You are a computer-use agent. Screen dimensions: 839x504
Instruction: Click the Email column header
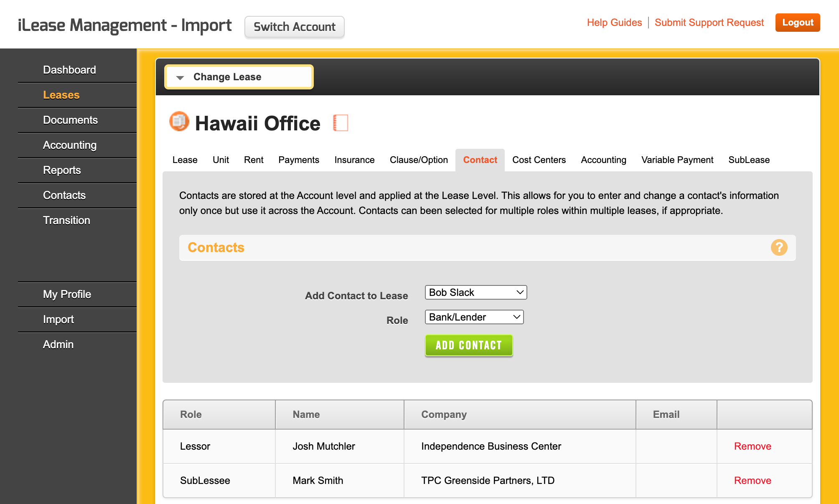pos(676,415)
